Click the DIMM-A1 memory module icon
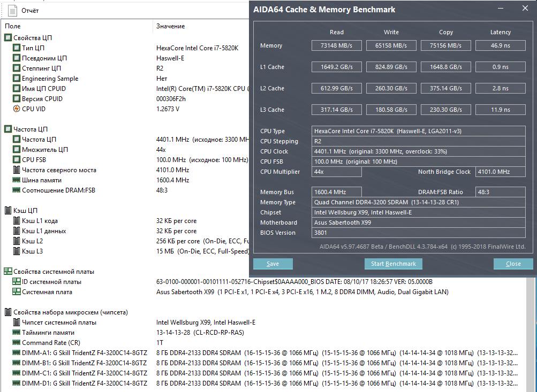This screenshot has height=392, width=537. point(17,352)
